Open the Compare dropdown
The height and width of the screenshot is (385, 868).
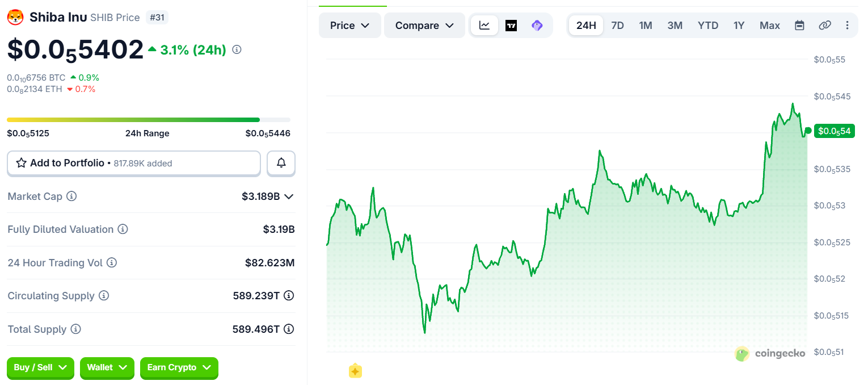pyautogui.click(x=425, y=26)
